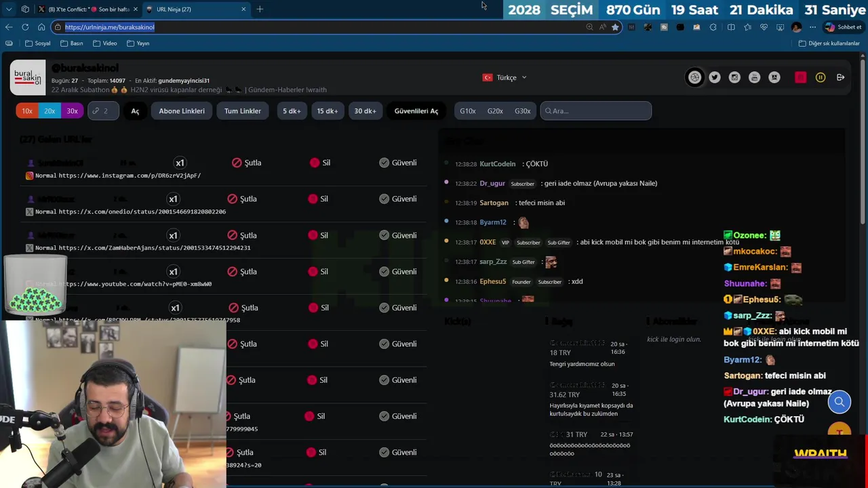Click the dribbble globe icon in header

[x=694, y=77]
